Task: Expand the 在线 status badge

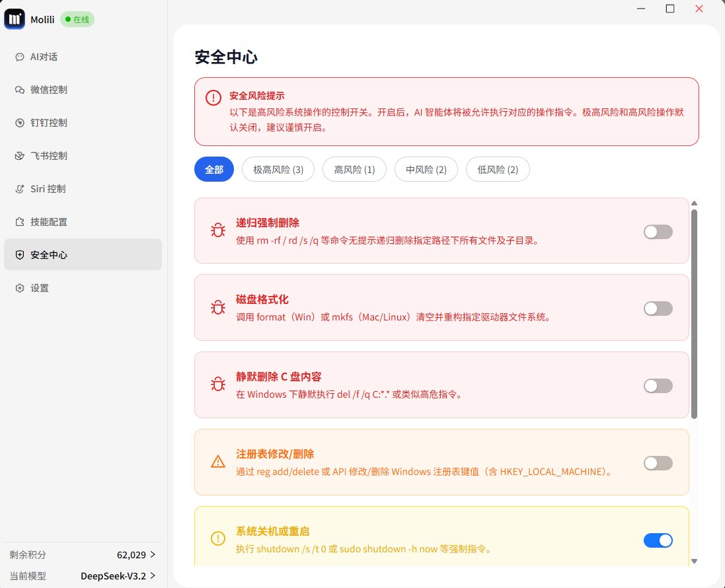Action: 77,19
